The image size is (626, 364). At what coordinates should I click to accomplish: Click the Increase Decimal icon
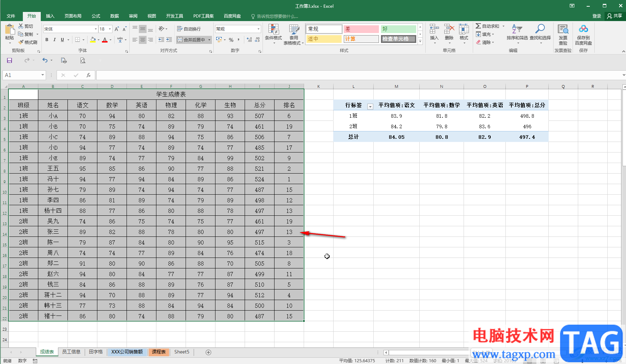(249, 40)
